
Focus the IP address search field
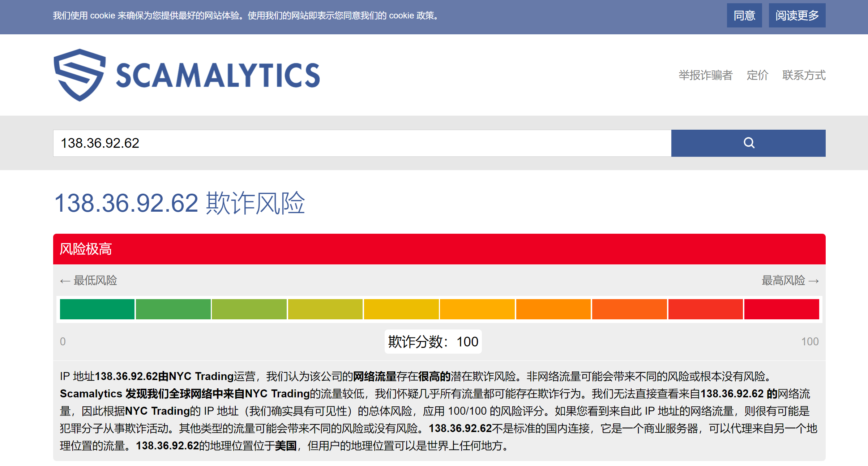362,143
